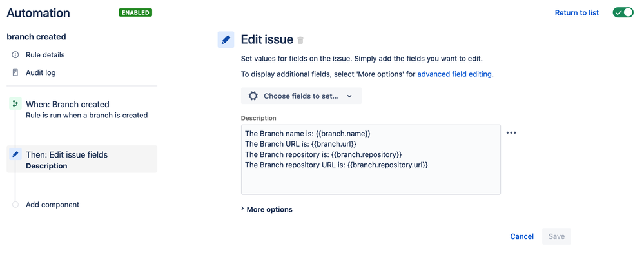Click the Rule details info icon

pos(15,55)
